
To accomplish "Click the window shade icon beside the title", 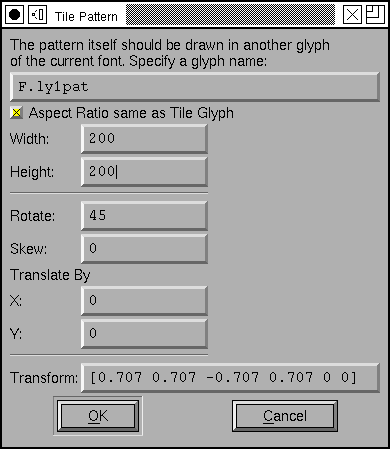I will (37, 15).
